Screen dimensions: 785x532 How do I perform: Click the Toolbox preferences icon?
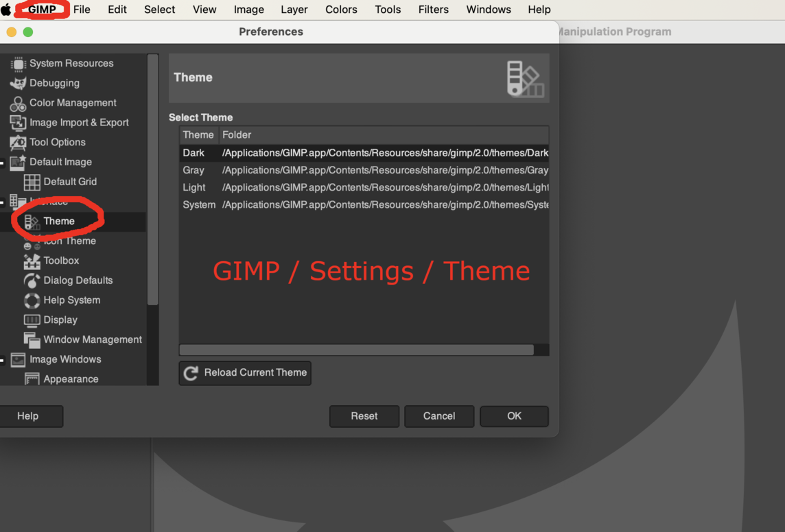(x=32, y=261)
